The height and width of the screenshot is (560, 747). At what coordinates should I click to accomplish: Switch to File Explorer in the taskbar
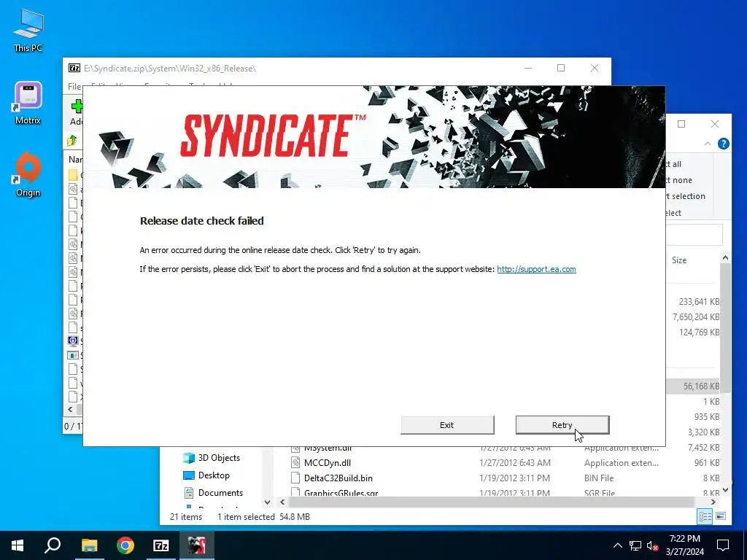(89, 545)
